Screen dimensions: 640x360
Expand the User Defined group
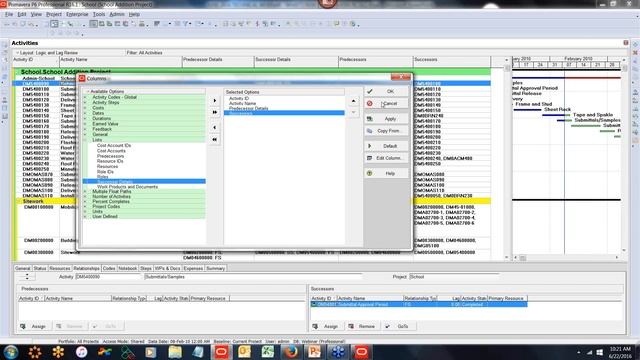click(x=85, y=217)
